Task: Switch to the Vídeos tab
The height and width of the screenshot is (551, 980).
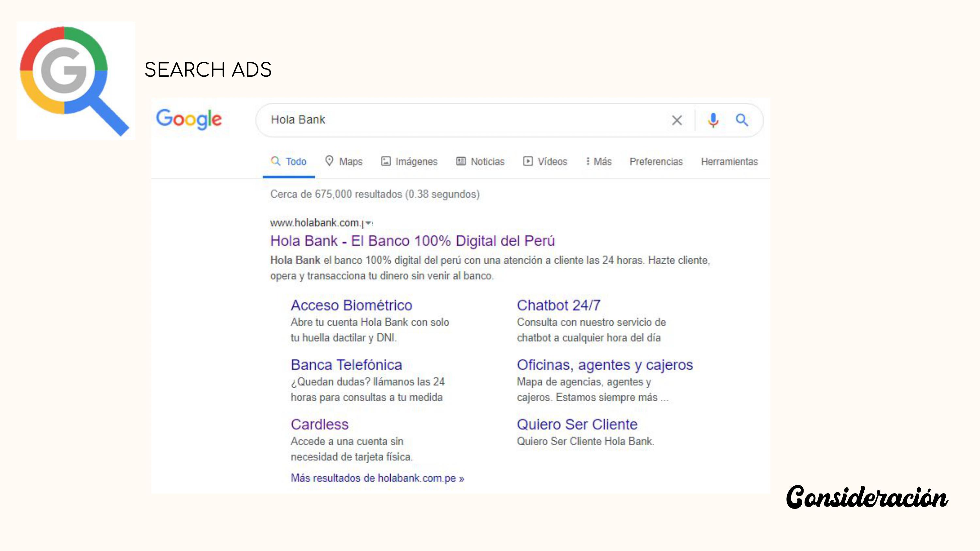Action: (545, 162)
